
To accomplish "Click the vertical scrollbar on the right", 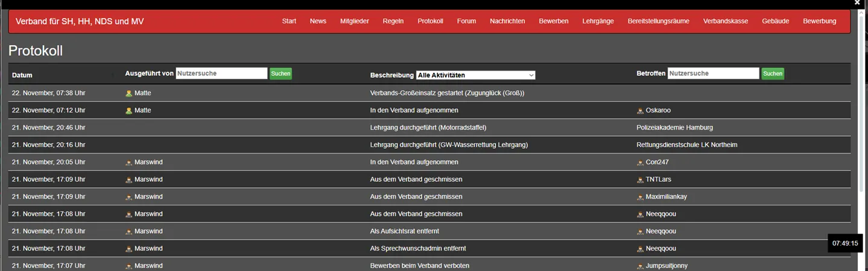I will [864, 120].
